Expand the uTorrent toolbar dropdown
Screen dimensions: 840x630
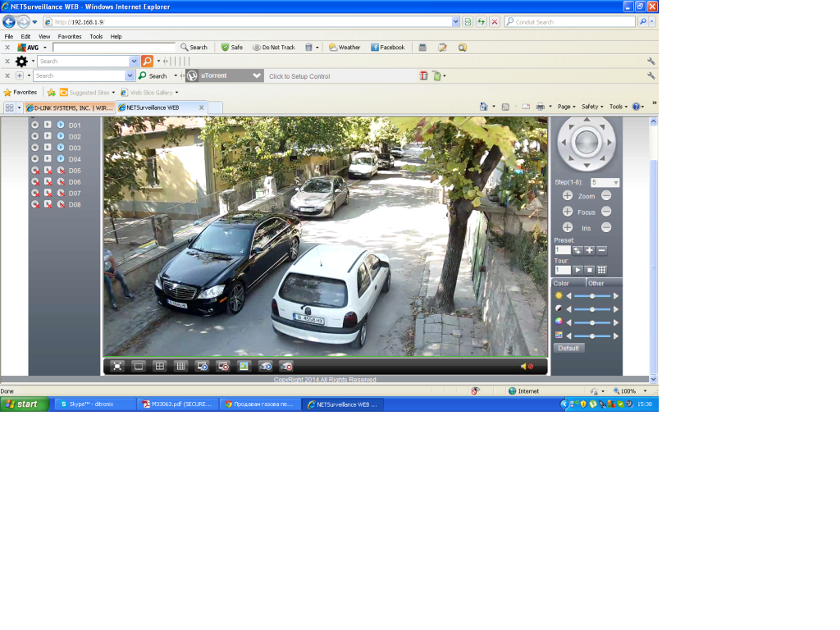tap(257, 75)
